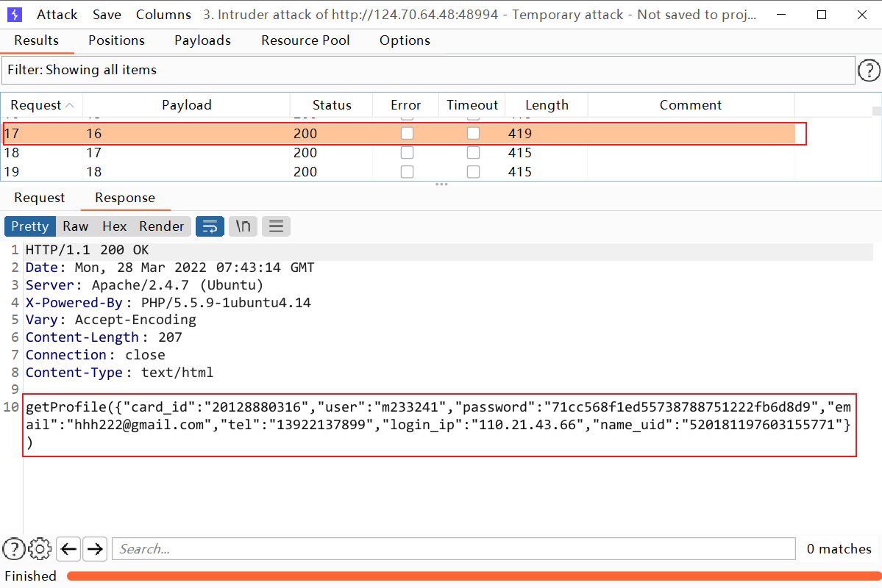This screenshot has height=588, width=882.
Task: Select the Response message tab
Action: (x=125, y=198)
